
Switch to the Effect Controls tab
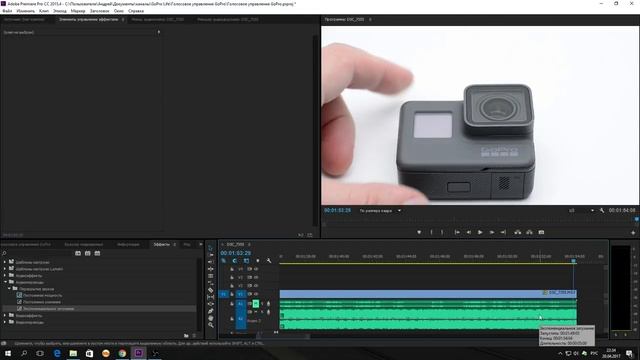(88, 19)
